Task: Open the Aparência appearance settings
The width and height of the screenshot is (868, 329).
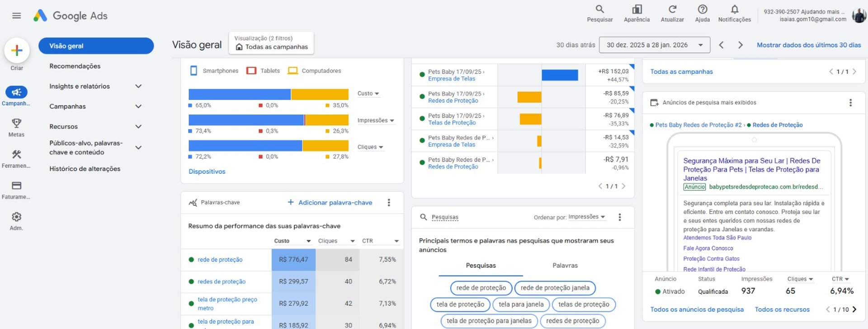Action: pyautogui.click(x=637, y=13)
